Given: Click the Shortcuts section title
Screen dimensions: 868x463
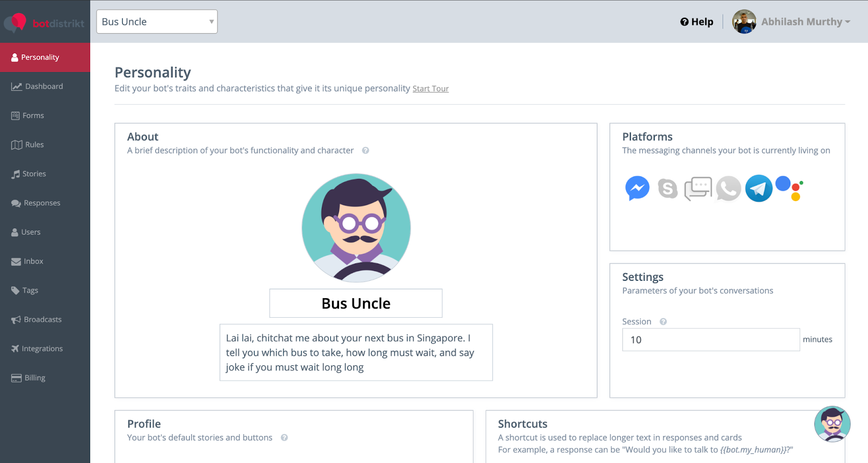Looking at the screenshot, I should pos(522,424).
